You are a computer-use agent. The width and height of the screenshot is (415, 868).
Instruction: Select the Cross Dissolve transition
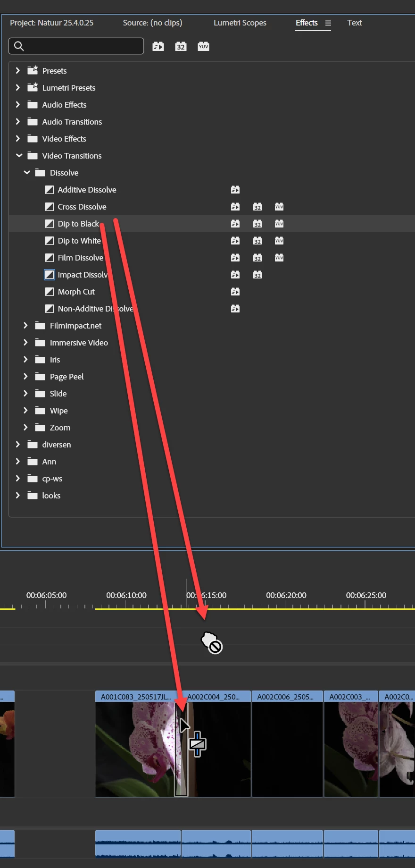click(x=82, y=207)
